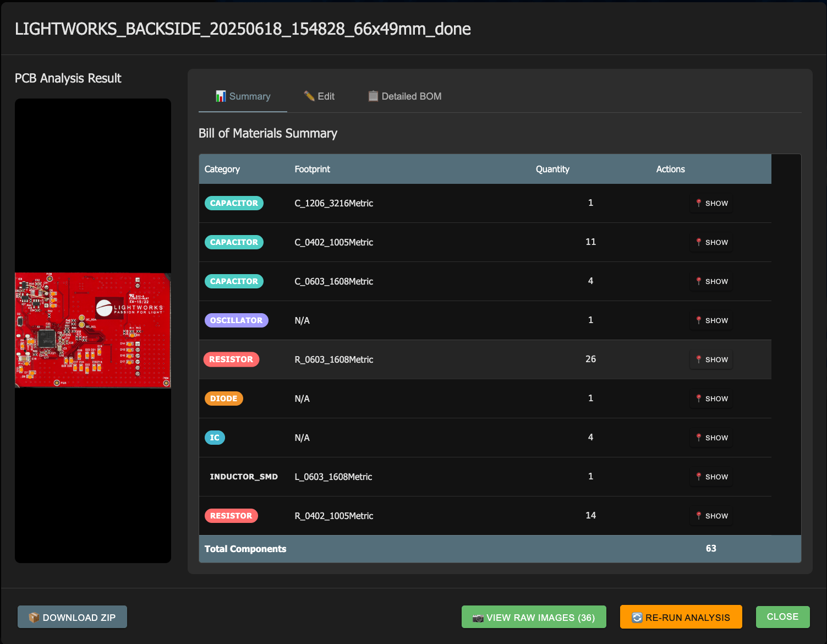Click the pin icon on the DIODE row's SHOW button
Image resolution: width=827 pixels, height=644 pixels.
699,399
